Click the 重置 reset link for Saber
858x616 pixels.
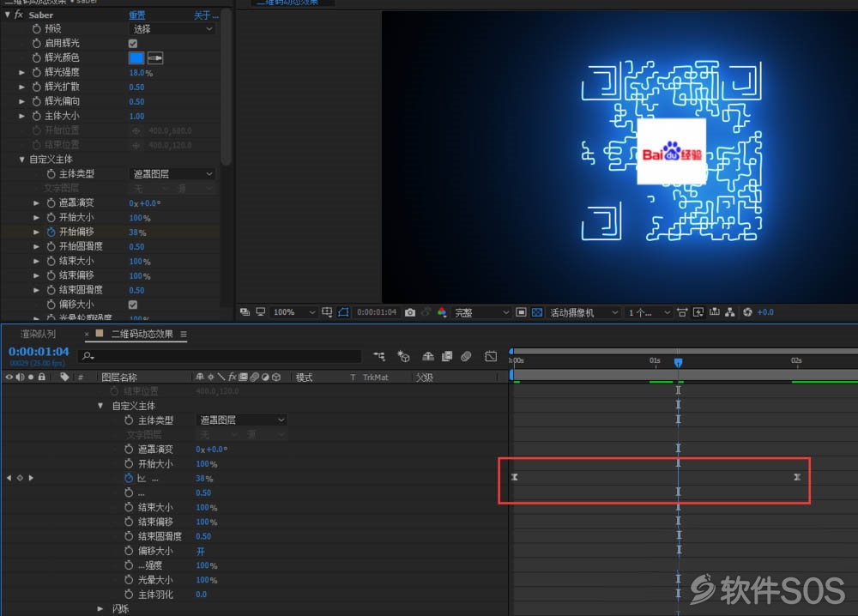(x=136, y=15)
